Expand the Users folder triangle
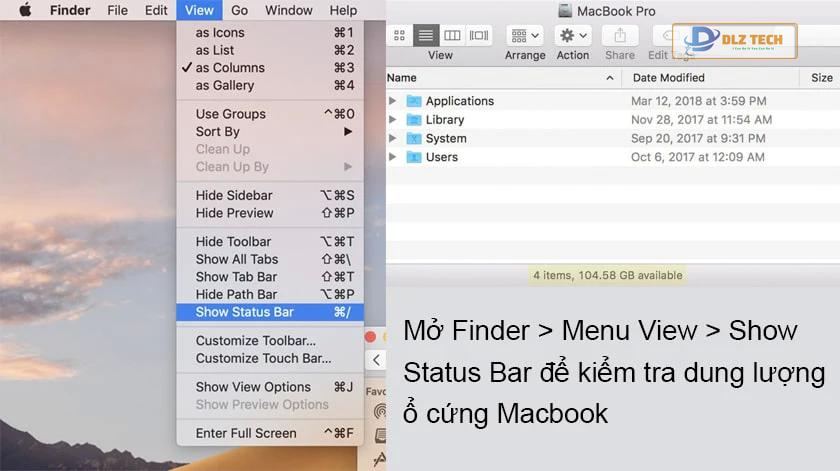 pyautogui.click(x=393, y=157)
